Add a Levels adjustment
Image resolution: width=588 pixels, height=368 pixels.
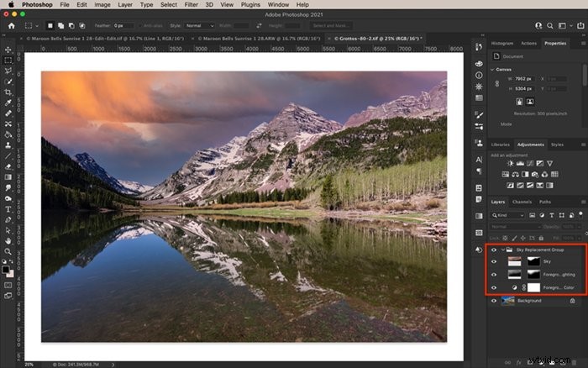coord(520,163)
